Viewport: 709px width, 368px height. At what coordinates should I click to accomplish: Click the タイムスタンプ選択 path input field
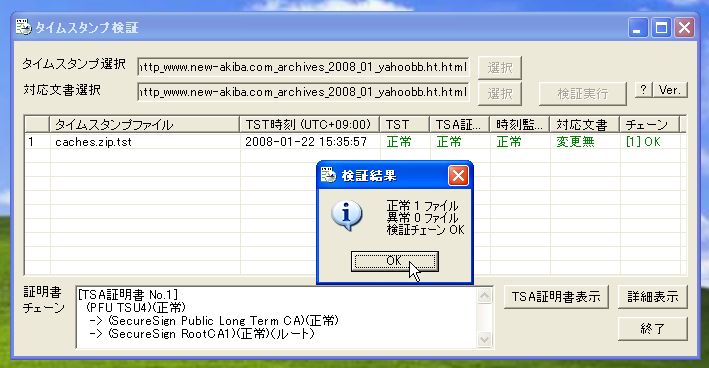[303, 67]
